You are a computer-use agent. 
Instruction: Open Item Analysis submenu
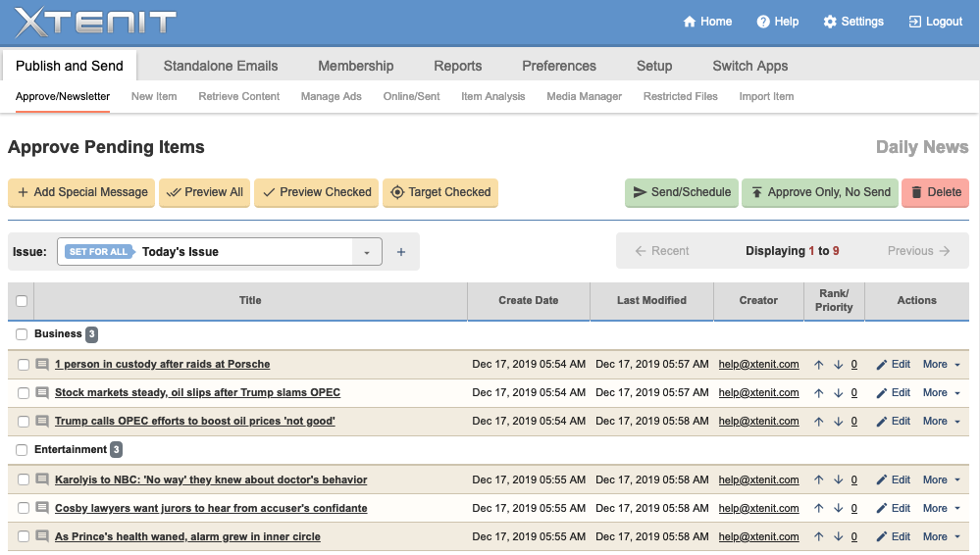[x=493, y=96]
